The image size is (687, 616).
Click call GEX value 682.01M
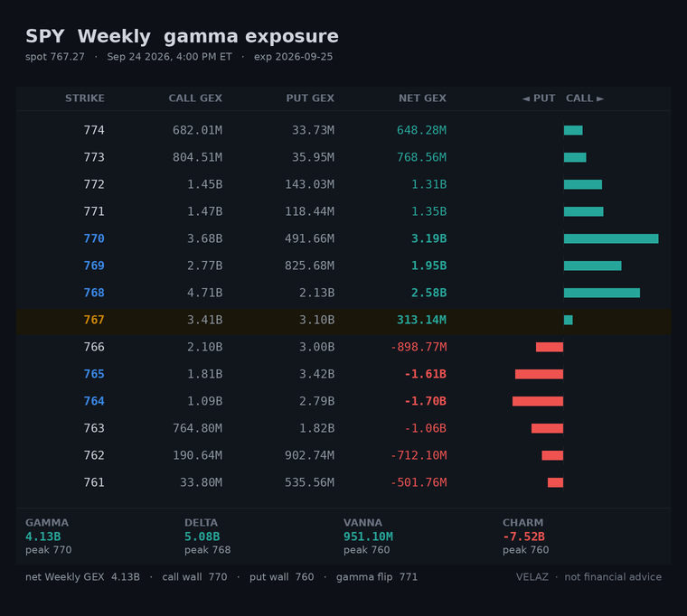point(197,130)
